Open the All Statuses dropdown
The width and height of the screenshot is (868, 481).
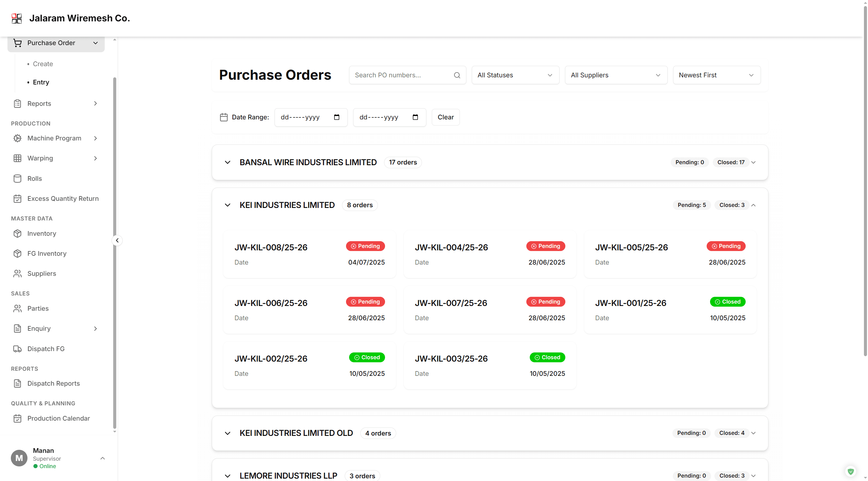[x=515, y=75]
